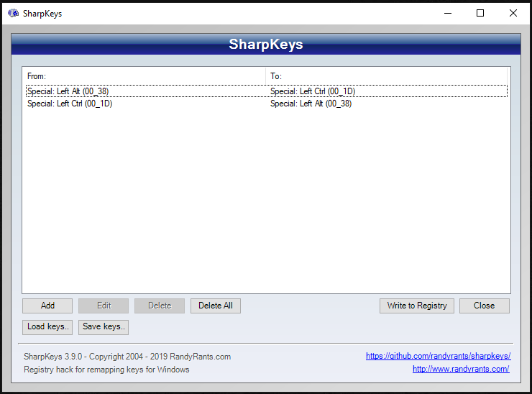This screenshot has width=532, height=394.
Task: Close the SharpKeys window via title bar X
Action: point(513,13)
